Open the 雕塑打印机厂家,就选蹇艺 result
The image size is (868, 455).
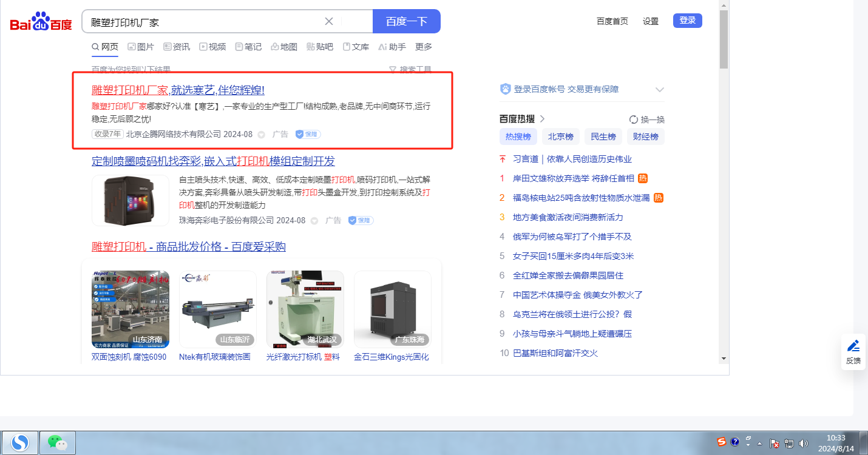[x=178, y=90]
